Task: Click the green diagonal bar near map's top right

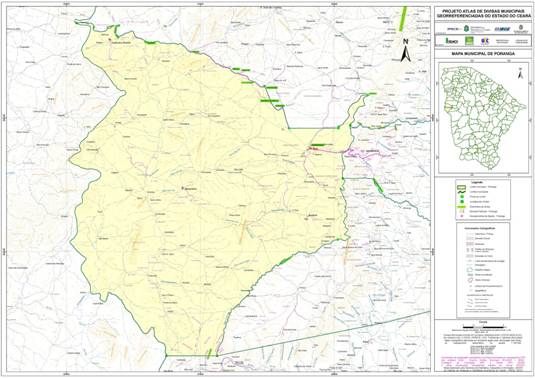Action: [x=403, y=19]
